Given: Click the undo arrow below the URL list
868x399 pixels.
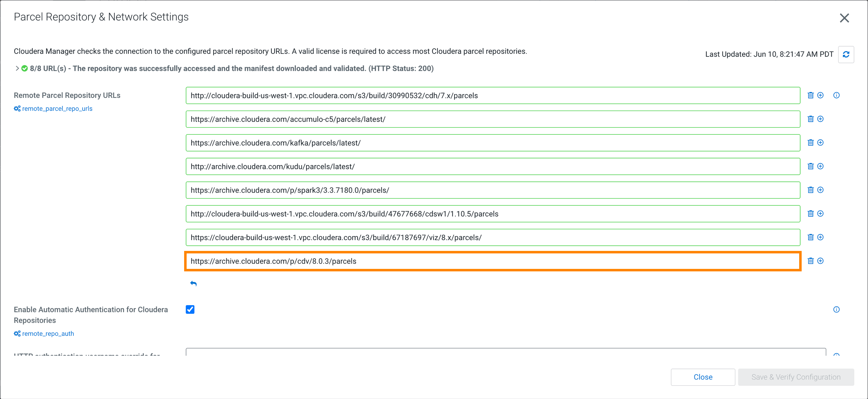Looking at the screenshot, I should 193,283.
